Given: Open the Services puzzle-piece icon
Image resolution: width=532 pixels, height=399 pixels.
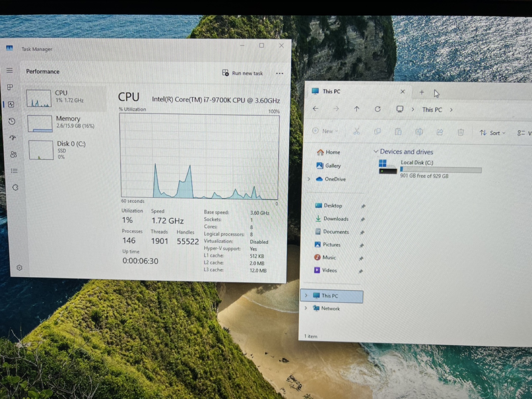Looking at the screenshot, I should pos(15,187).
